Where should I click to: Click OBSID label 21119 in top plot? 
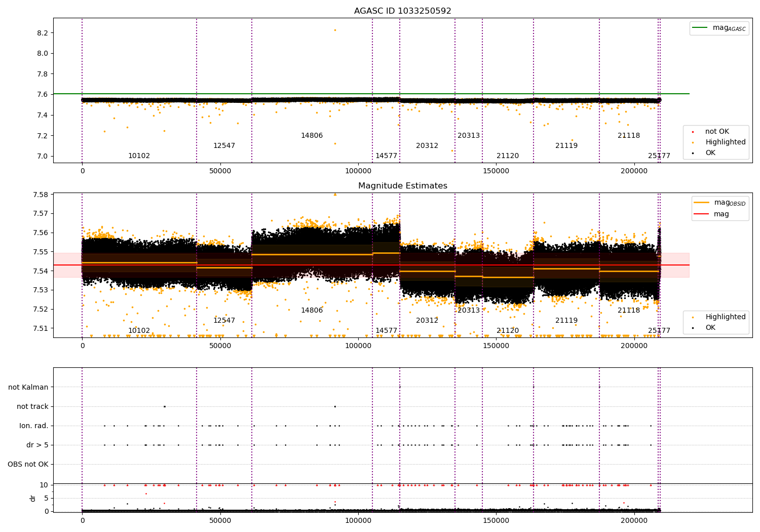point(566,146)
